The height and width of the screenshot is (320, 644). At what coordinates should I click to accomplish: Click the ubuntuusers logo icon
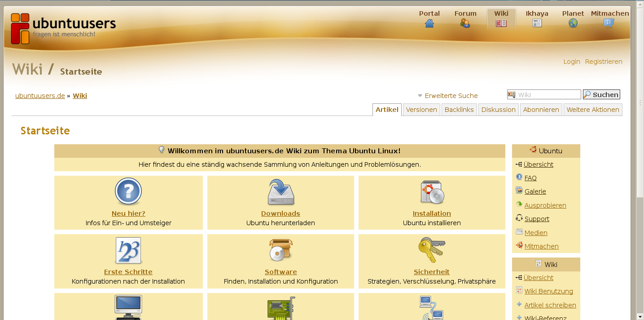20,29
